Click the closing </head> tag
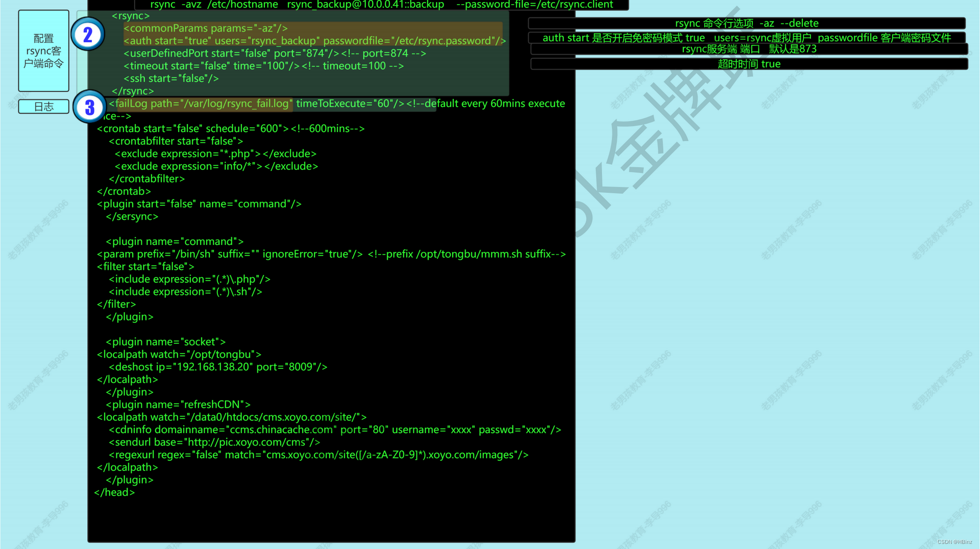The image size is (980, 549). coord(114,492)
